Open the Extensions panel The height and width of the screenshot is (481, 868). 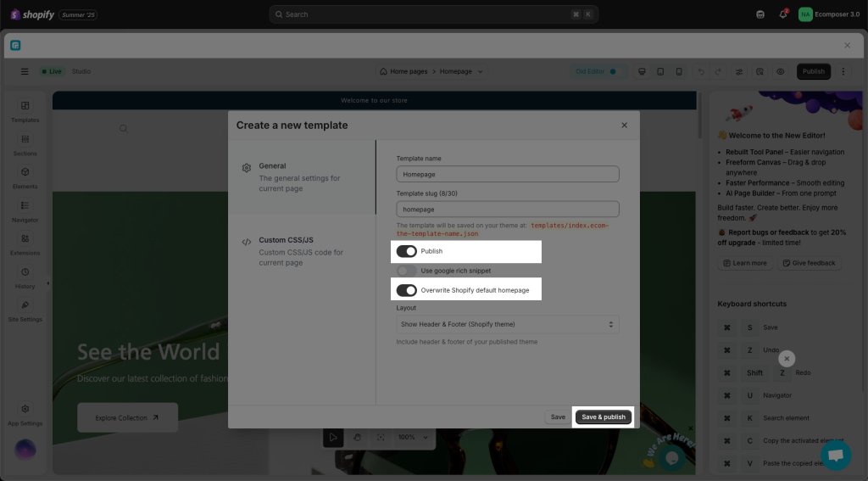click(25, 244)
